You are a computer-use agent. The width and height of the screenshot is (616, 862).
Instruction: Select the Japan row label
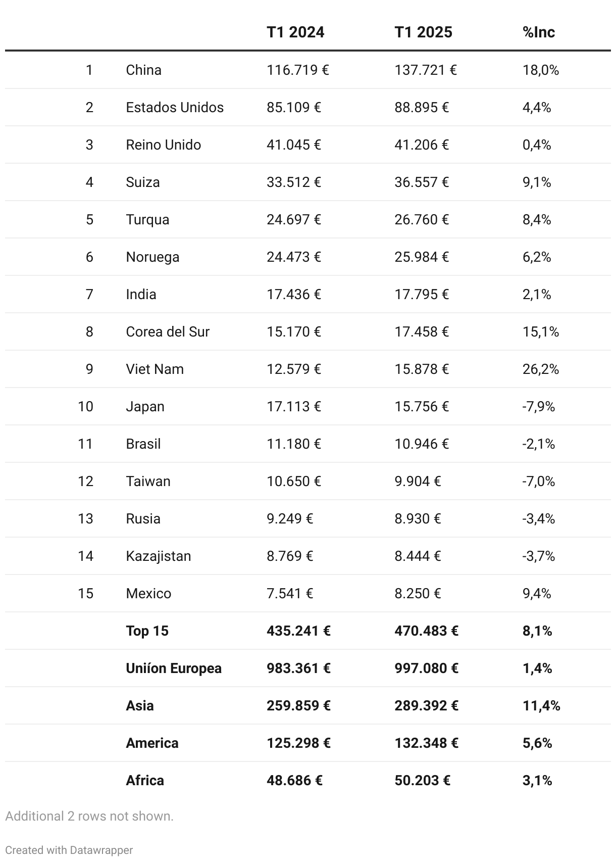(x=145, y=406)
